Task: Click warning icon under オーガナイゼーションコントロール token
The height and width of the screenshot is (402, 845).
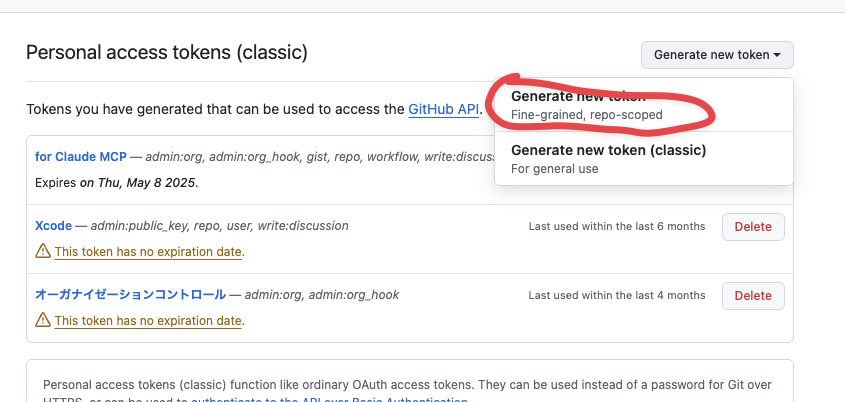Action: tap(43, 321)
